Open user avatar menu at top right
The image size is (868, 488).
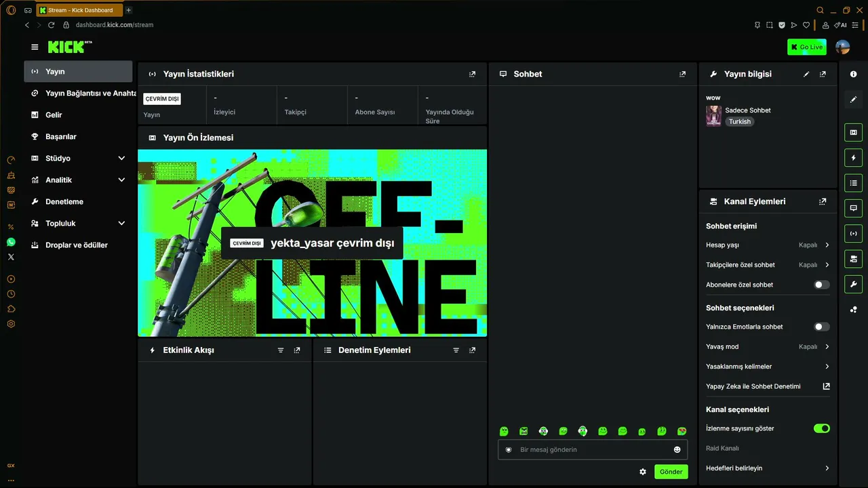pos(842,47)
